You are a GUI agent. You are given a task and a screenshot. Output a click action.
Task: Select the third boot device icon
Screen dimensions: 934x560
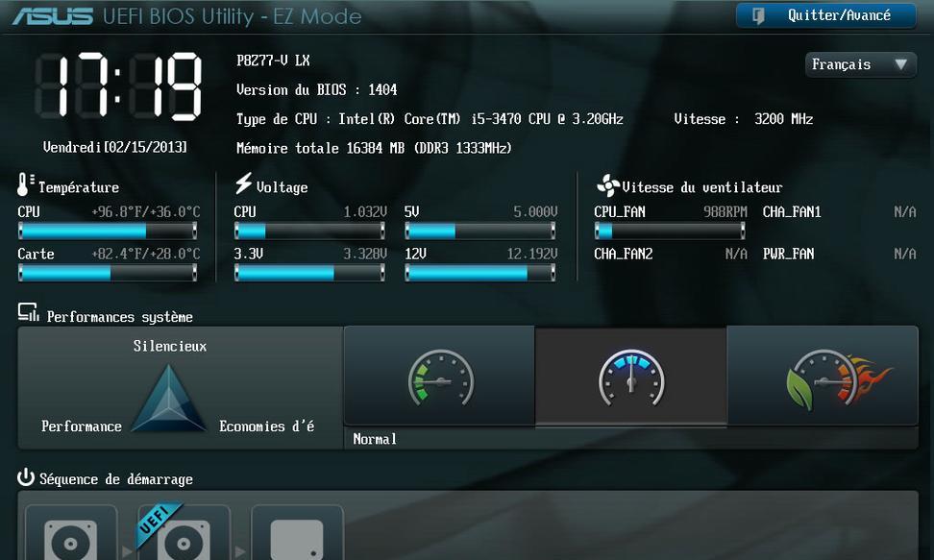point(297,533)
